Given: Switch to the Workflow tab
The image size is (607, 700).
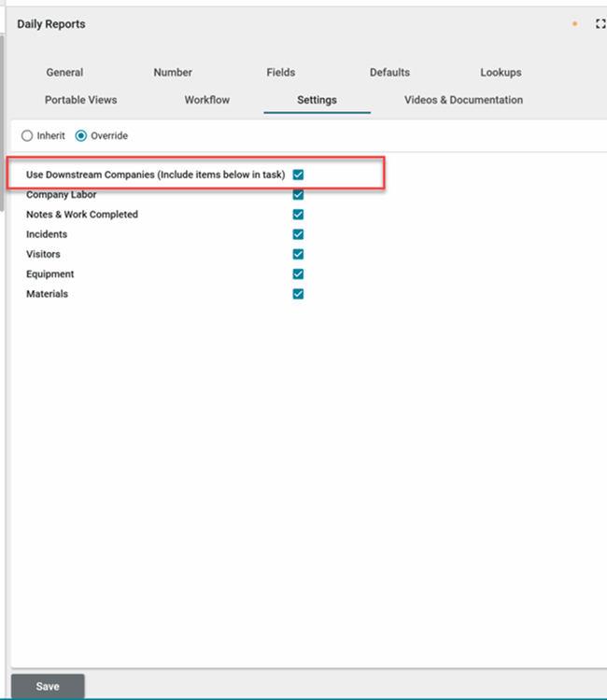Looking at the screenshot, I should 206,100.
